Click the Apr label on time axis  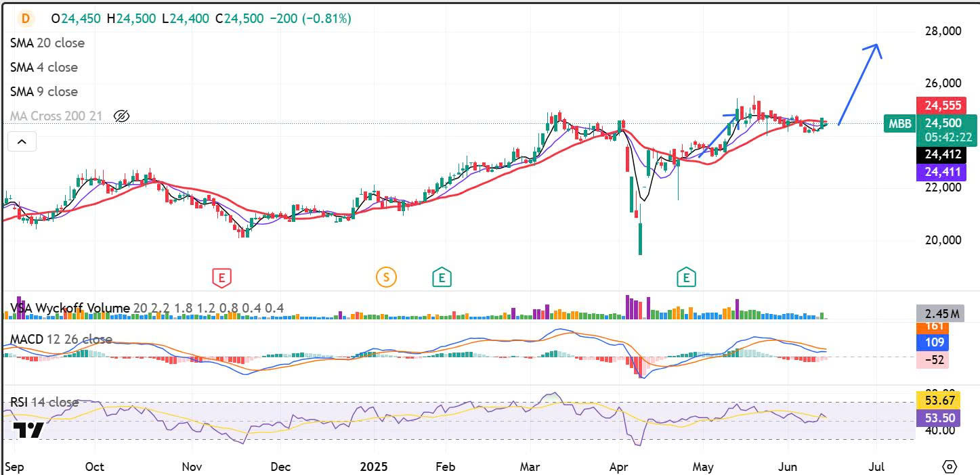[x=619, y=467]
